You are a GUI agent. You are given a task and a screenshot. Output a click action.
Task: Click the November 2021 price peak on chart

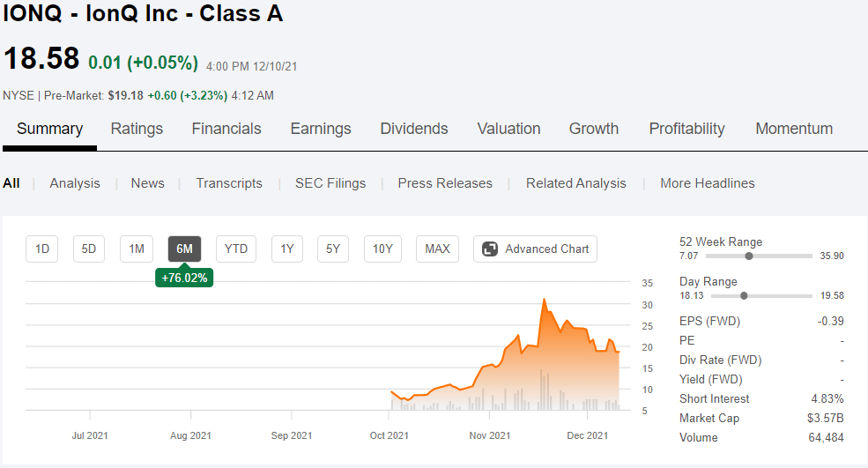pos(545,300)
